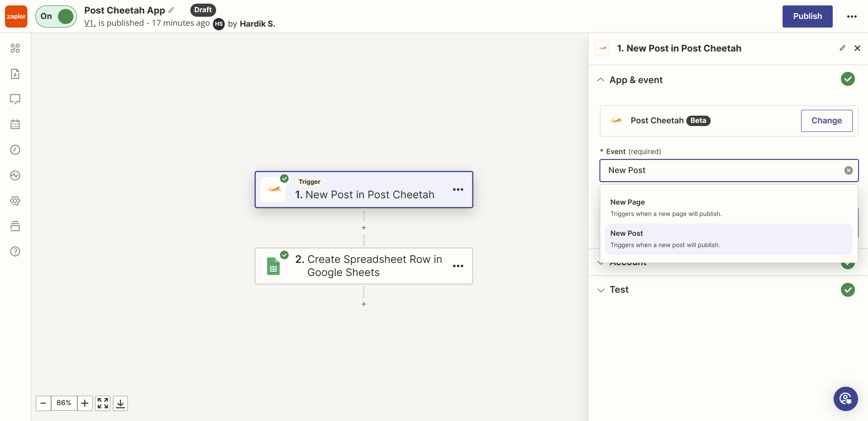The image size is (868, 421).
Task: Add a step between trigger and action
Action: click(364, 228)
